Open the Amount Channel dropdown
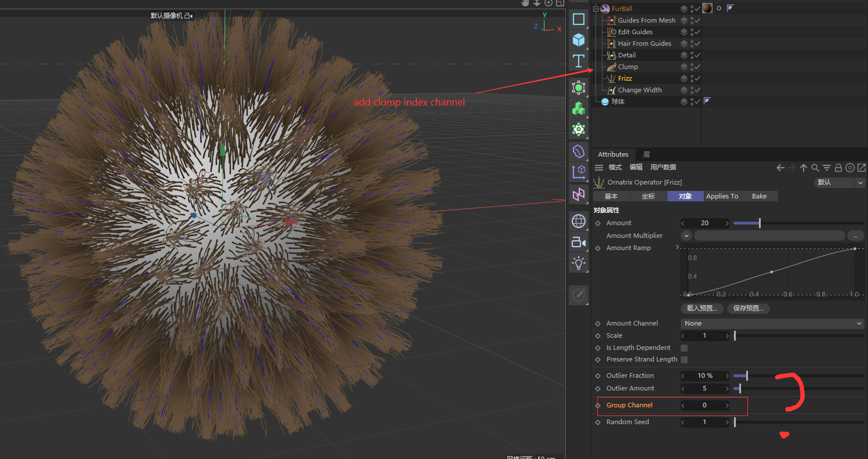The width and height of the screenshot is (868, 459). (x=772, y=323)
